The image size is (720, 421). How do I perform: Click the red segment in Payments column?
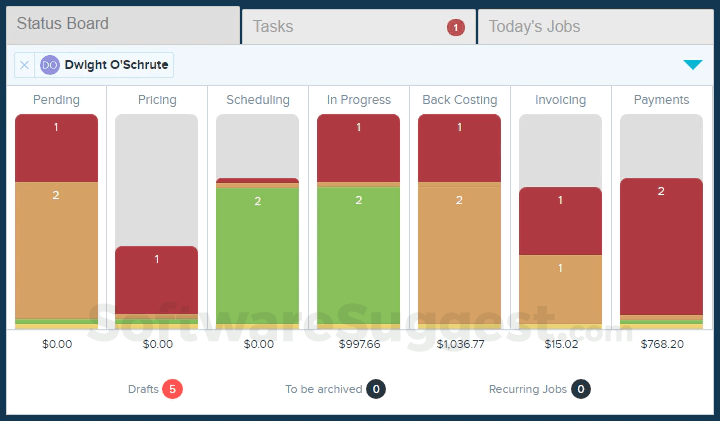point(661,245)
